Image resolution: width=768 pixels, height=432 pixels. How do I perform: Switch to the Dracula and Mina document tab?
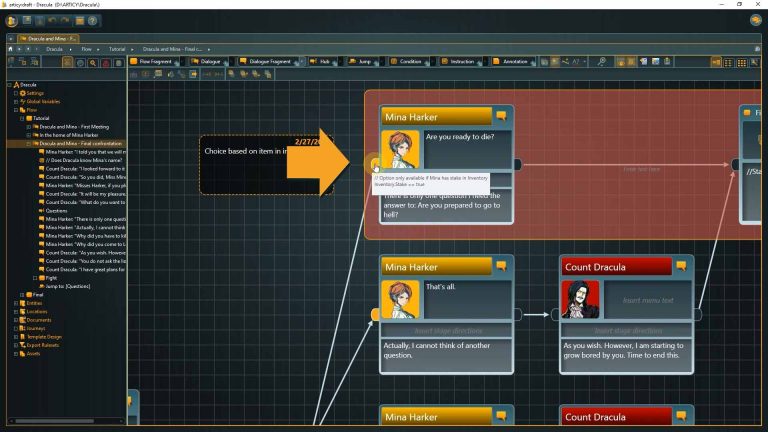click(x=48, y=38)
